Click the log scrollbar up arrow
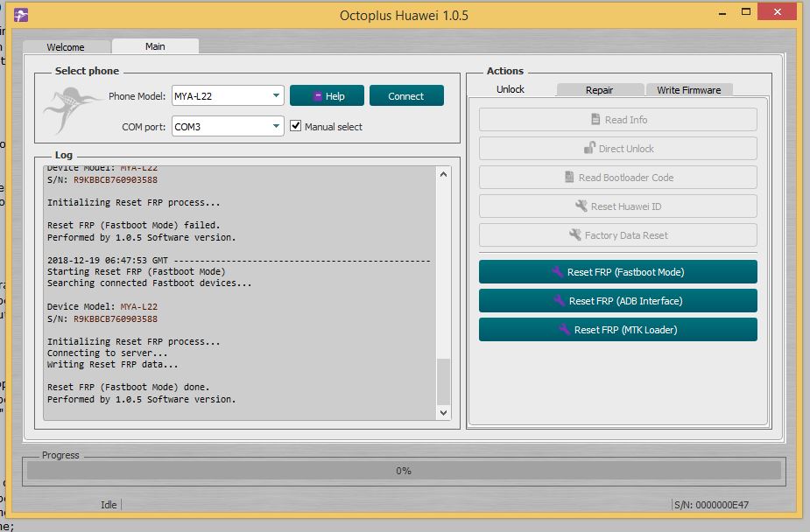This screenshot has height=532, width=810. click(444, 174)
